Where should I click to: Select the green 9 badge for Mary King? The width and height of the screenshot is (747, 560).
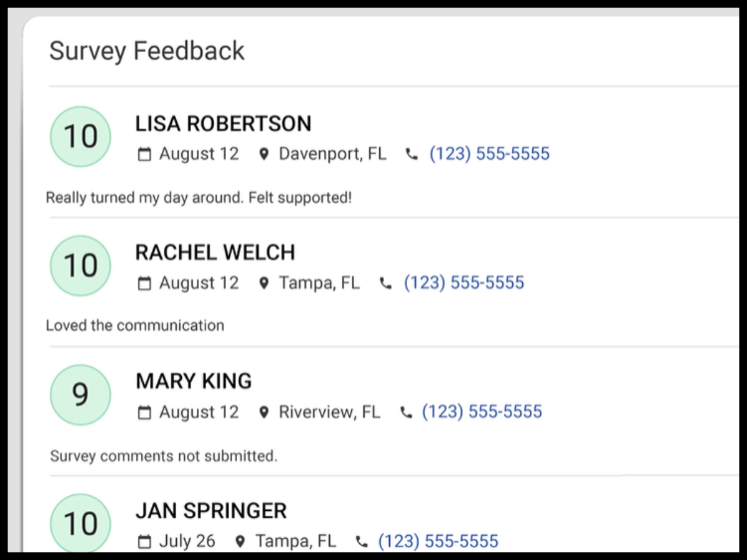point(80,394)
